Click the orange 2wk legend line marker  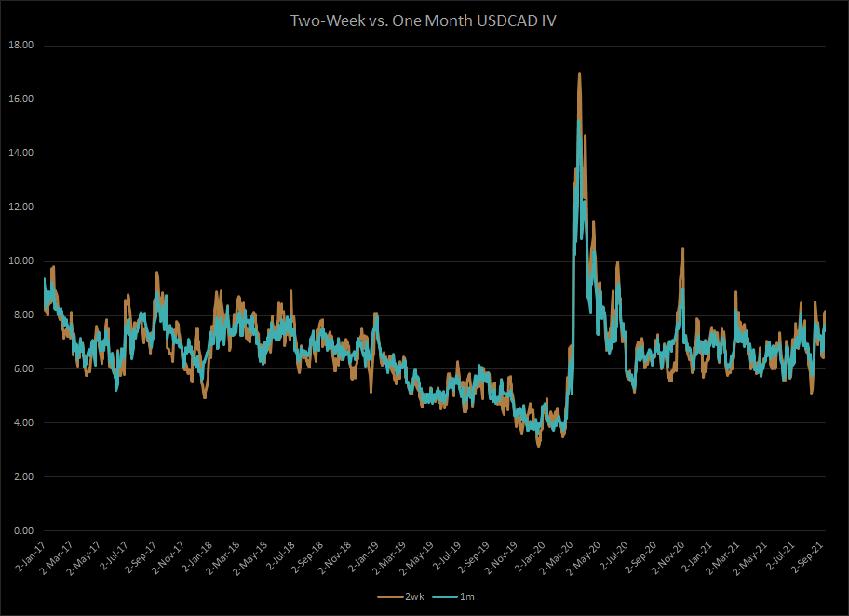(x=390, y=597)
